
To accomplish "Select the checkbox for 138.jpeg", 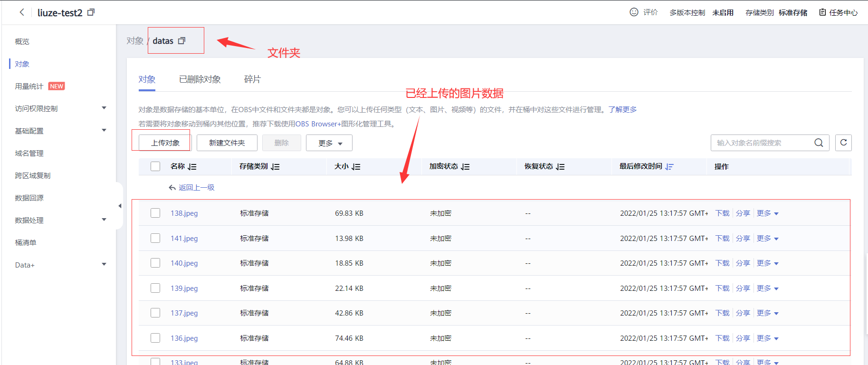I will [x=155, y=213].
